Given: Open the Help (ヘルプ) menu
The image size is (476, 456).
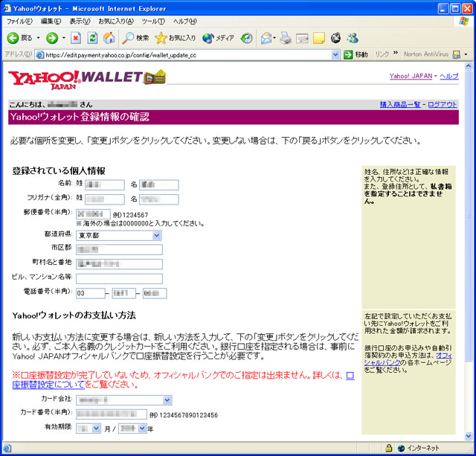Looking at the screenshot, I should (185, 22).
